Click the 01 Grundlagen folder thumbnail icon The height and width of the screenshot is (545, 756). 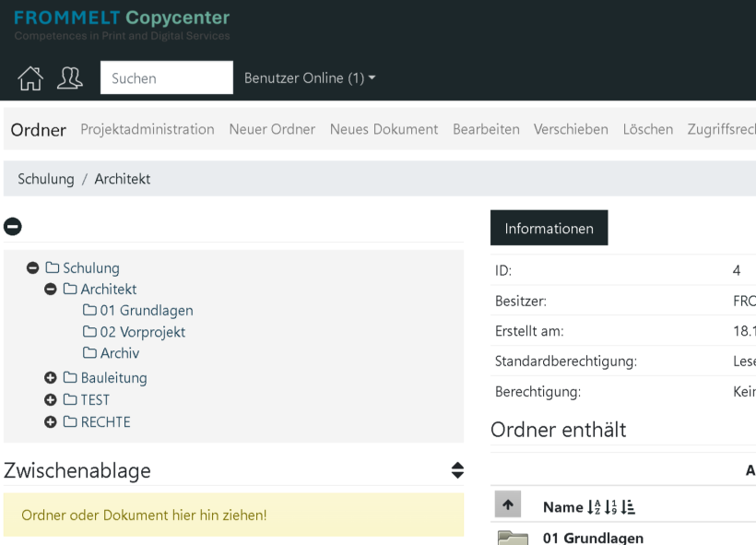[x=513, y=538]
